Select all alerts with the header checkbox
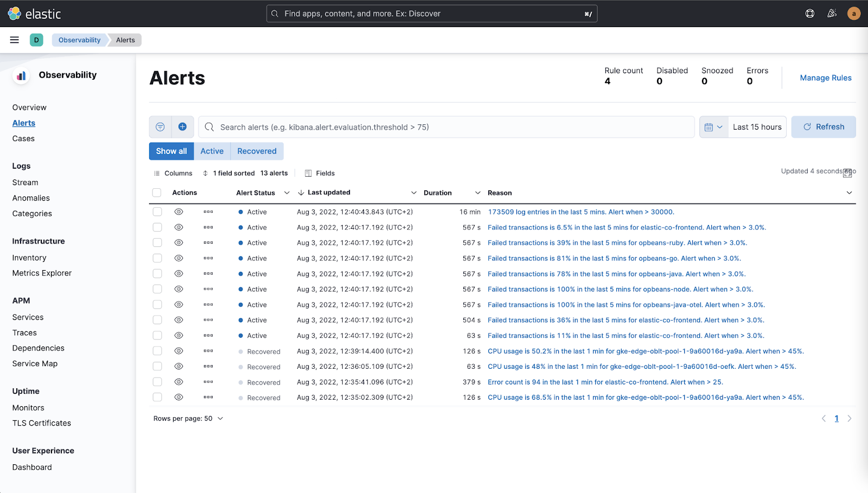This screenshot has height=493, width=868. 157,193
